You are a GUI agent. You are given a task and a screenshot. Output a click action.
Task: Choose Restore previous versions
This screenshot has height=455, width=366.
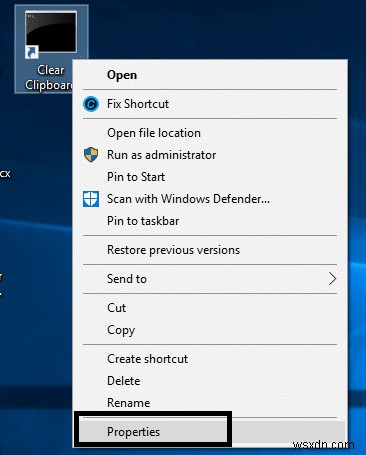[x=210, y=250]
